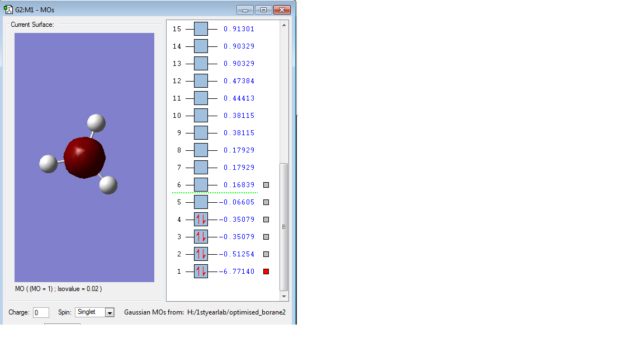Select occupied orbital box for MO 4
Image resolution: width=644 pixels, height=362 pixels.
point(201,219)
